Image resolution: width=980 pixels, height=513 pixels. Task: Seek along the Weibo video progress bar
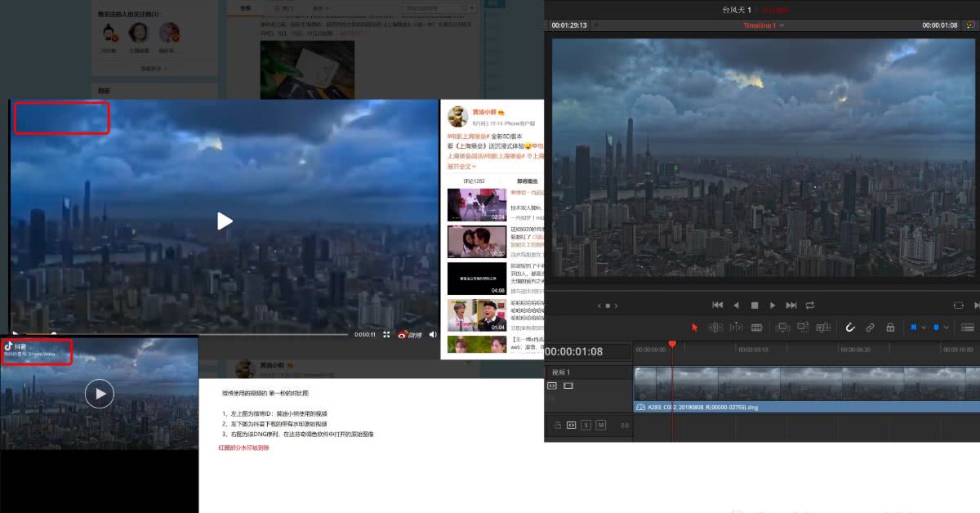tap(185, 334)
